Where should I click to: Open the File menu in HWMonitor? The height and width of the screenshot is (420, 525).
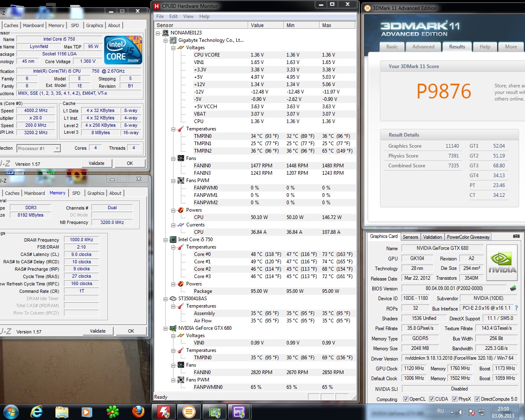(x=160, y=16)
